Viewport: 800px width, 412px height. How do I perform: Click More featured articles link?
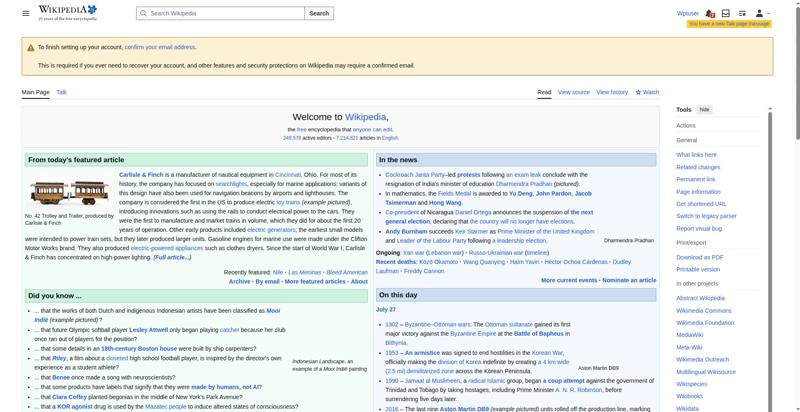coord(315,281)
